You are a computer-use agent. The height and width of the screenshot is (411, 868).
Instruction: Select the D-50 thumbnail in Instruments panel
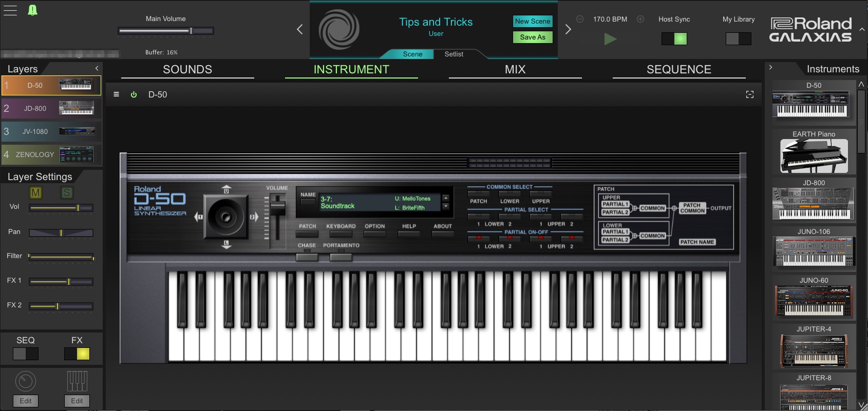[x=814, y=104]
